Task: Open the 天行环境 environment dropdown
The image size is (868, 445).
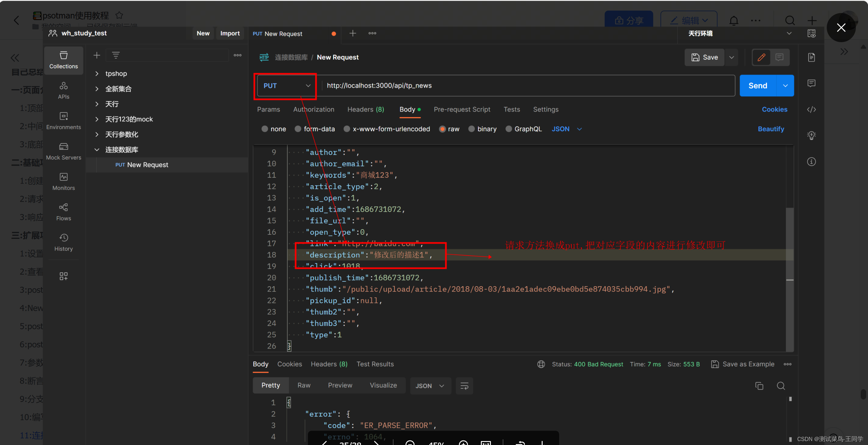Action: (739, 33)
